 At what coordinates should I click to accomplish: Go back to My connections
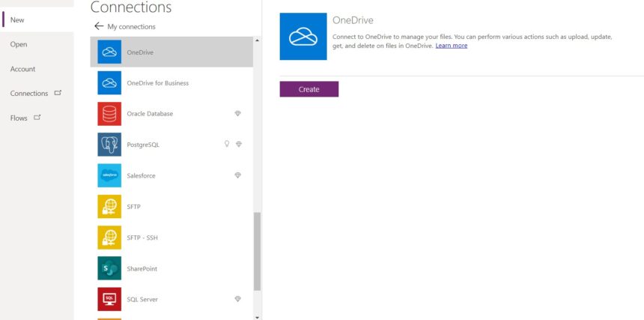point(132,27)
